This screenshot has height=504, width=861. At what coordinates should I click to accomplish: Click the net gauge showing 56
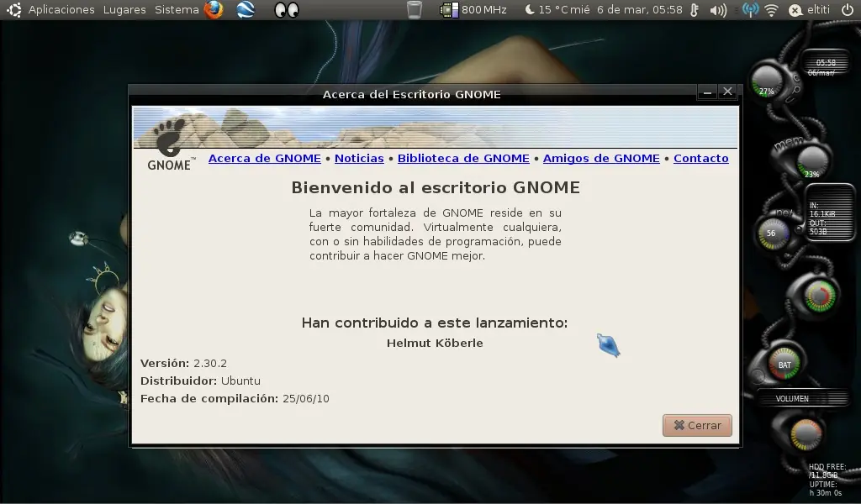click(x=772, y=234)
